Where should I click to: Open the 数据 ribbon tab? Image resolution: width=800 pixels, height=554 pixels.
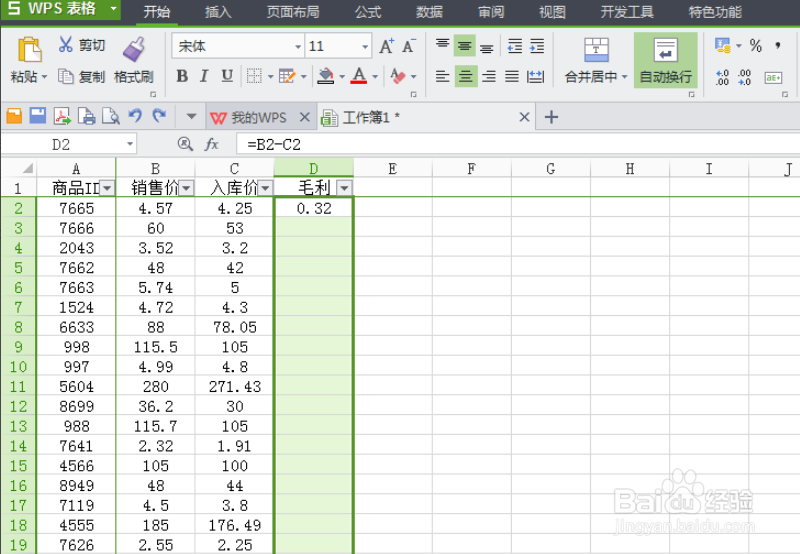point(429,11)
